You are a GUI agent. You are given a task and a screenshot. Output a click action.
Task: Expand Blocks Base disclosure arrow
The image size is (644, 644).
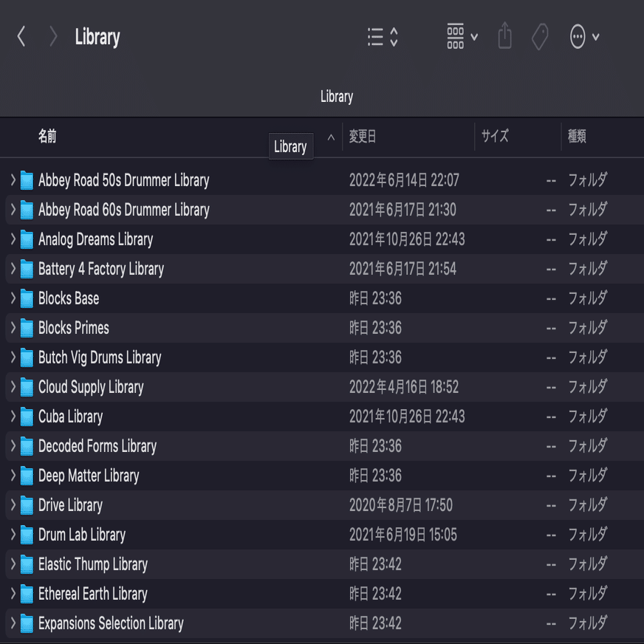13,298
